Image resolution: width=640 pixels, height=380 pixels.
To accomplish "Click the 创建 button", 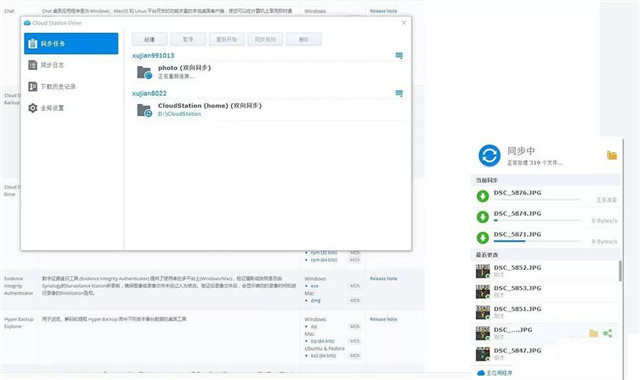I will (149, 40).
